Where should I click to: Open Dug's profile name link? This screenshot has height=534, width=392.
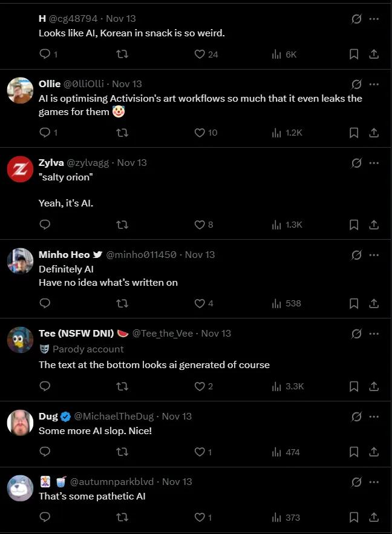click(48, 416)
